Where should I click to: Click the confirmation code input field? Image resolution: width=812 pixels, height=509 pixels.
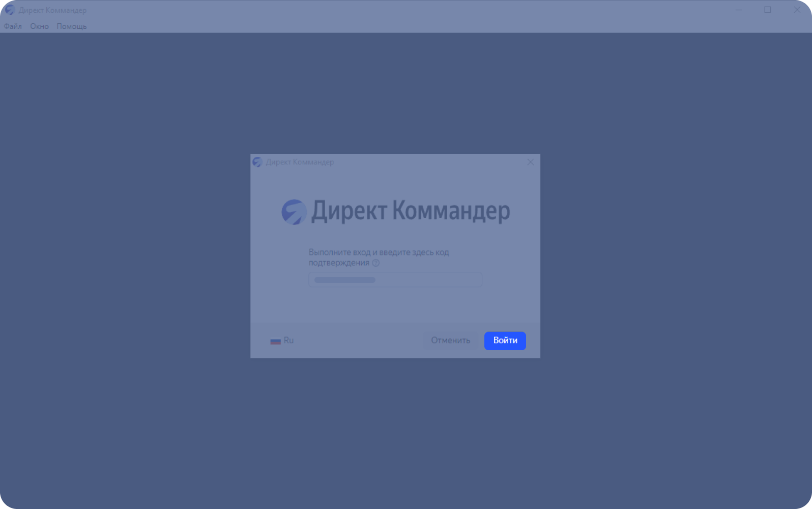click(395, 280)
